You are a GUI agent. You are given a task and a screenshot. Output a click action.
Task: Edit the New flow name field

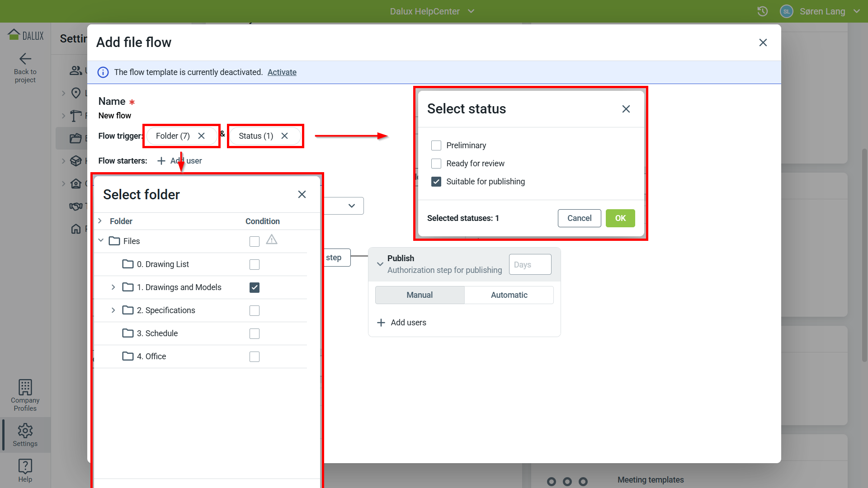pos(115,116)
